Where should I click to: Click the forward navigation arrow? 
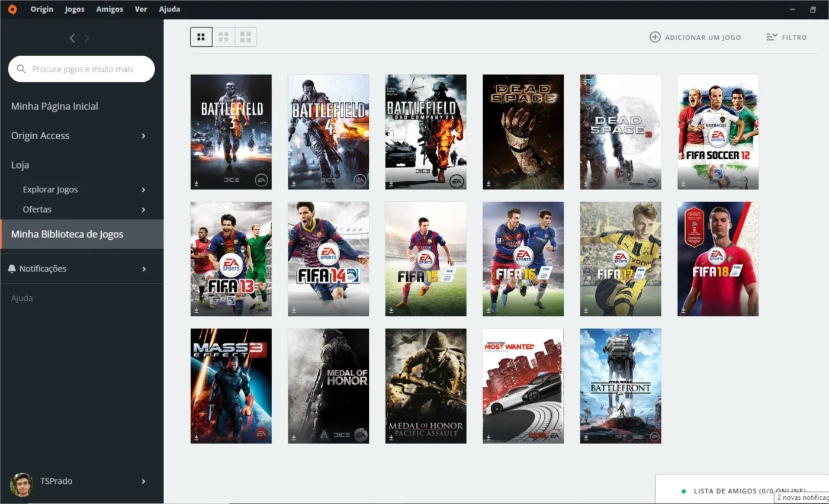87,38
